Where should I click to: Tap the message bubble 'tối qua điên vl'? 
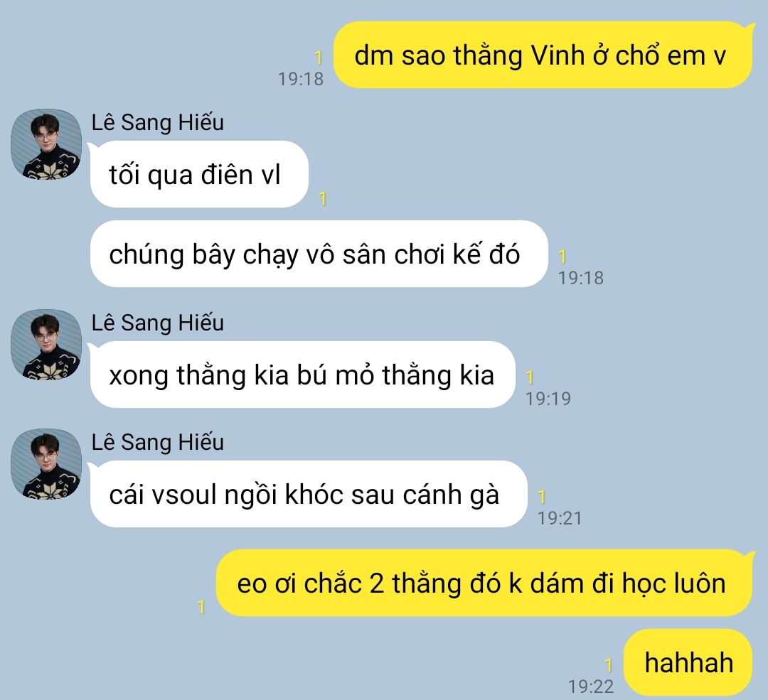click(199, 174)
